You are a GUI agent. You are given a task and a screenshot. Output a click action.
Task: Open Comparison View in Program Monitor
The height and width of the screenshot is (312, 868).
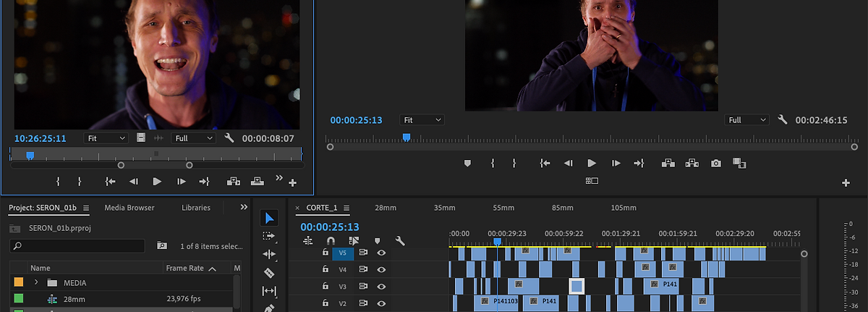tap(739, 164)
